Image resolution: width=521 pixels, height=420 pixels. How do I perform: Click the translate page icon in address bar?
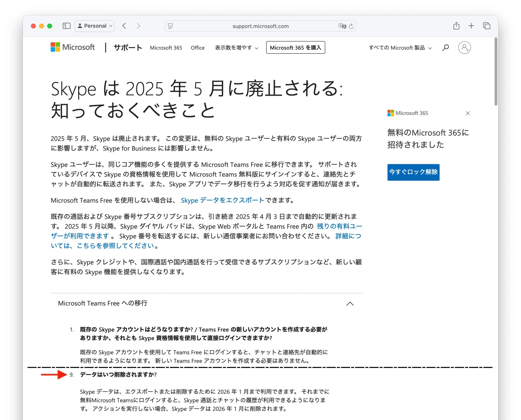pos(342,26)
